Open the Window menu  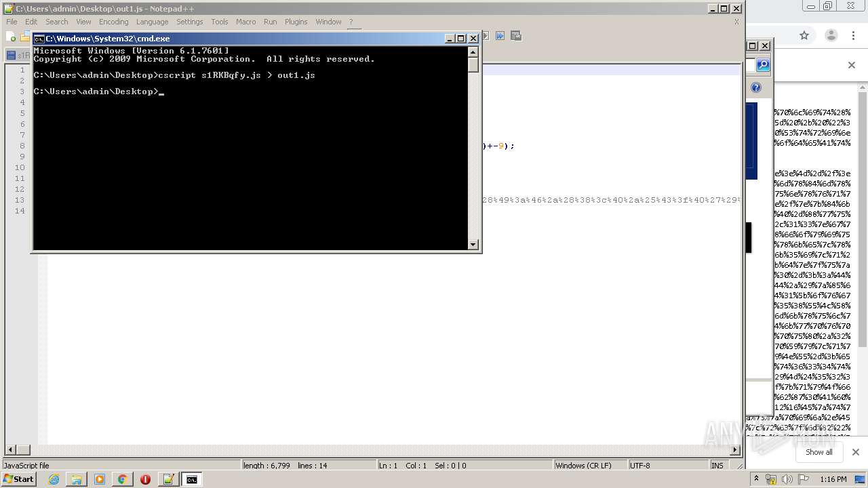[x=328, y=22]
